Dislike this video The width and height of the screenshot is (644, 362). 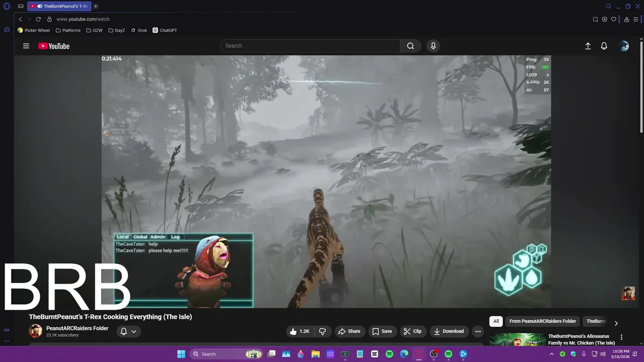tap(323, 331)
